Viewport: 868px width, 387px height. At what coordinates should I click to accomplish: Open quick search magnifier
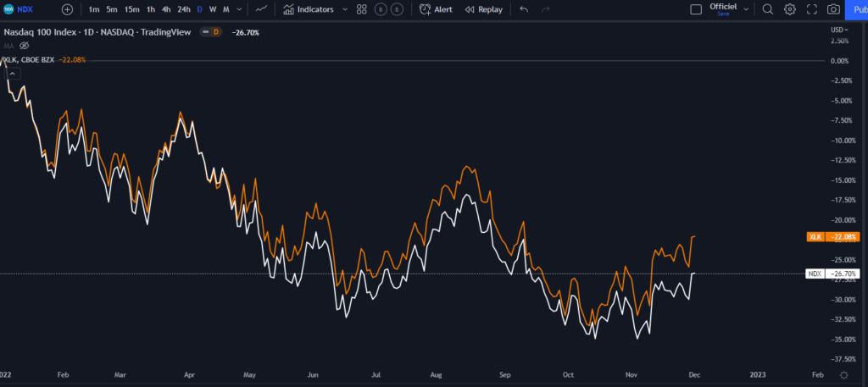point(768,9)
